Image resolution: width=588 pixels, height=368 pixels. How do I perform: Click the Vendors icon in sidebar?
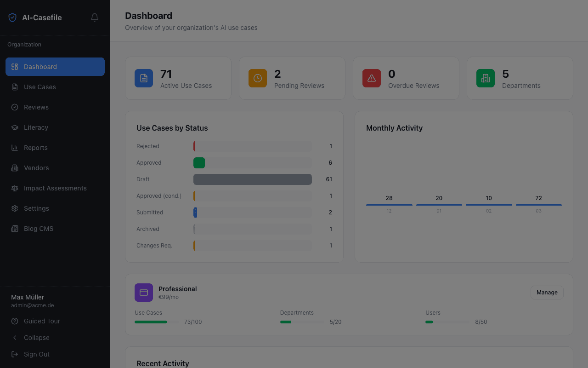14,167
